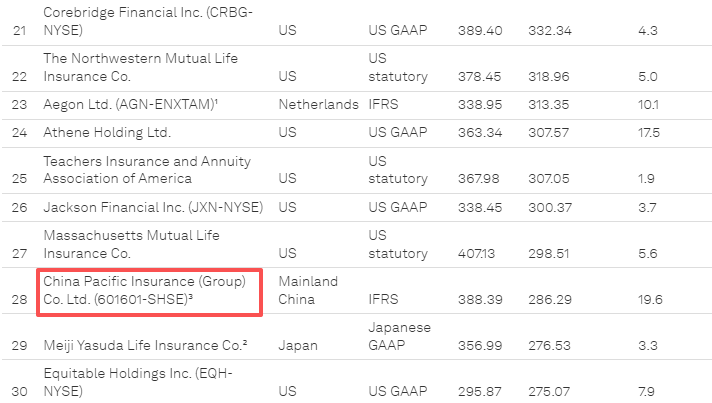Click the Netherlands country cell
712x403 pixels.
317,104
